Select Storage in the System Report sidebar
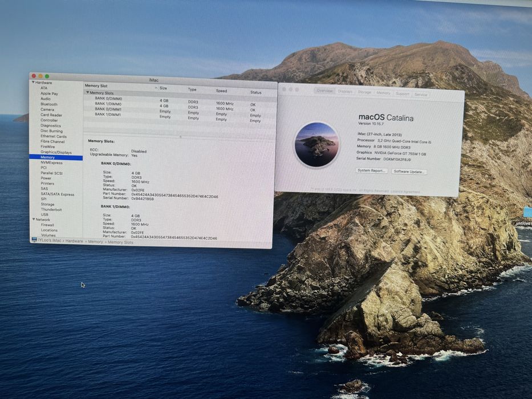This screenshot has height=399, width=532. 47,204
